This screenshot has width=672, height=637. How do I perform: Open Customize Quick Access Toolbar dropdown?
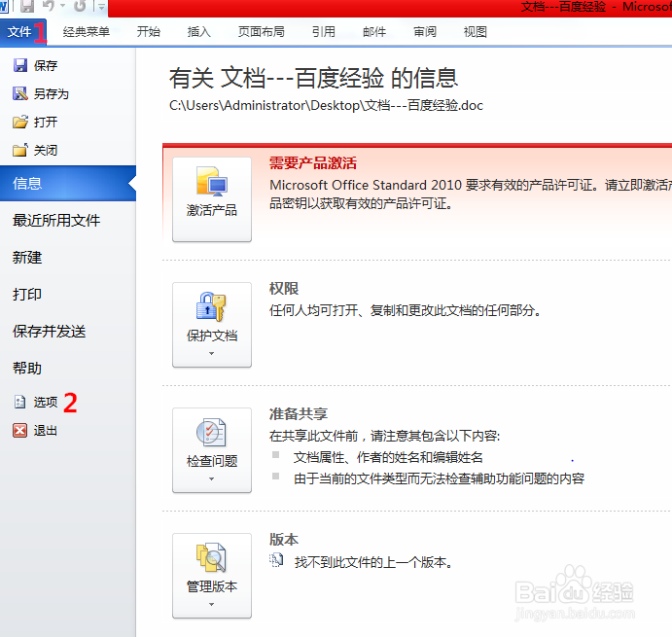click(101, 7)
